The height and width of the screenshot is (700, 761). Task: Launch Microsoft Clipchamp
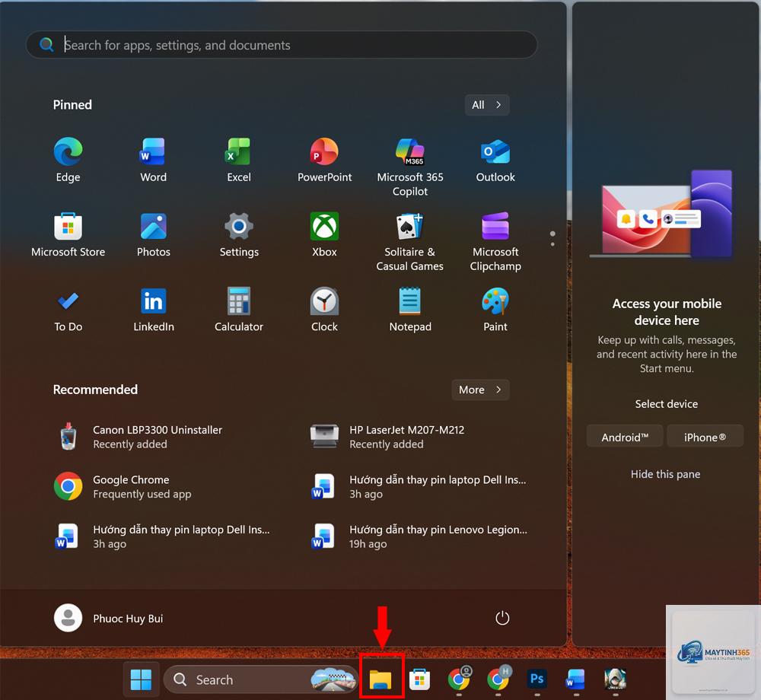pos(495,242)
